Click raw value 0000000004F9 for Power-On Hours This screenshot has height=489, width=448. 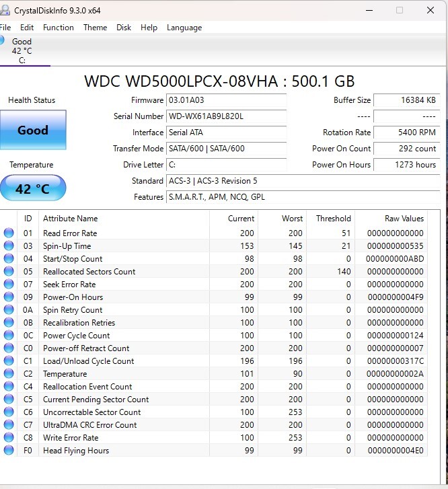396,297
